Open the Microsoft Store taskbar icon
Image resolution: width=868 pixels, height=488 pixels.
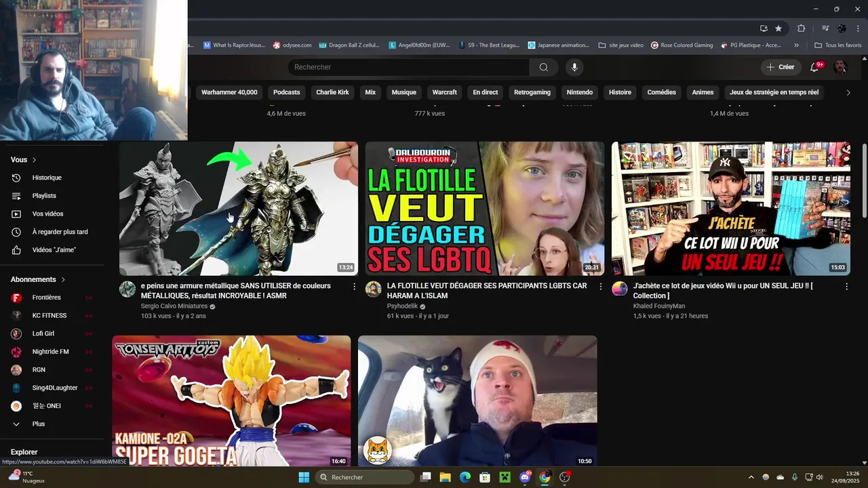click(485, 477)
